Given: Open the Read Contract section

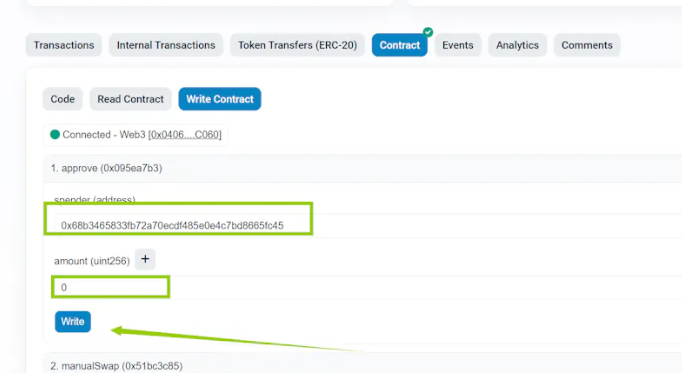Looking at the screenshot, I should [130, 99].
